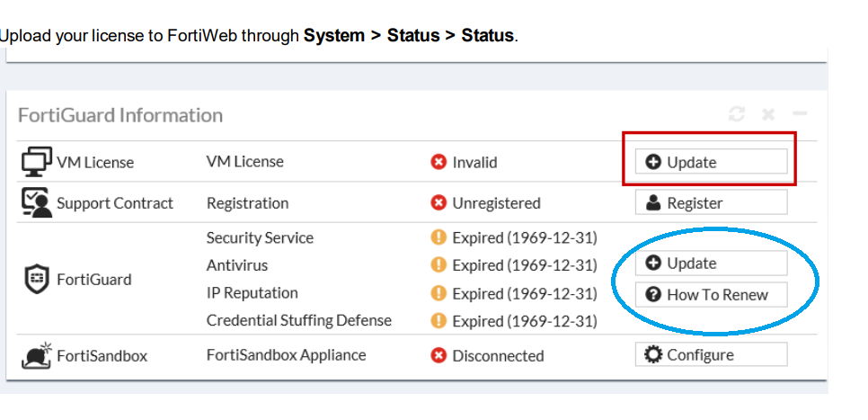Close the FortiGuard Information widget
This screenshot has width=868, height=420.
point(768,114)
